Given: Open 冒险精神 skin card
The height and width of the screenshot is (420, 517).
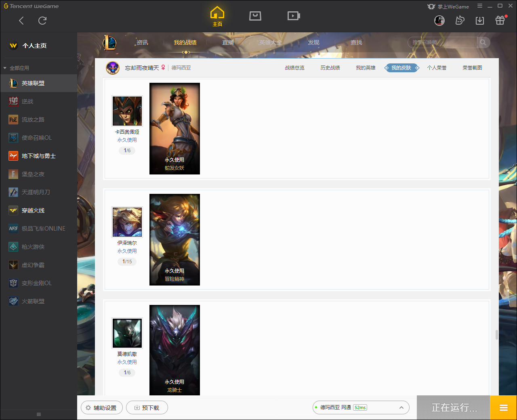Looking at the screenshot, I should 174,239.
